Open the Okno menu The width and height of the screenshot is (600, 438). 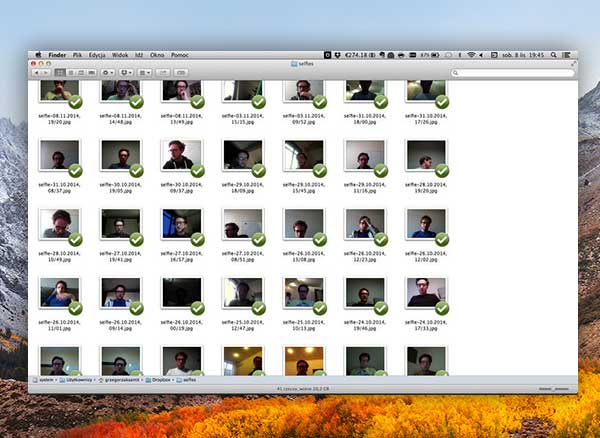[157, 55]
